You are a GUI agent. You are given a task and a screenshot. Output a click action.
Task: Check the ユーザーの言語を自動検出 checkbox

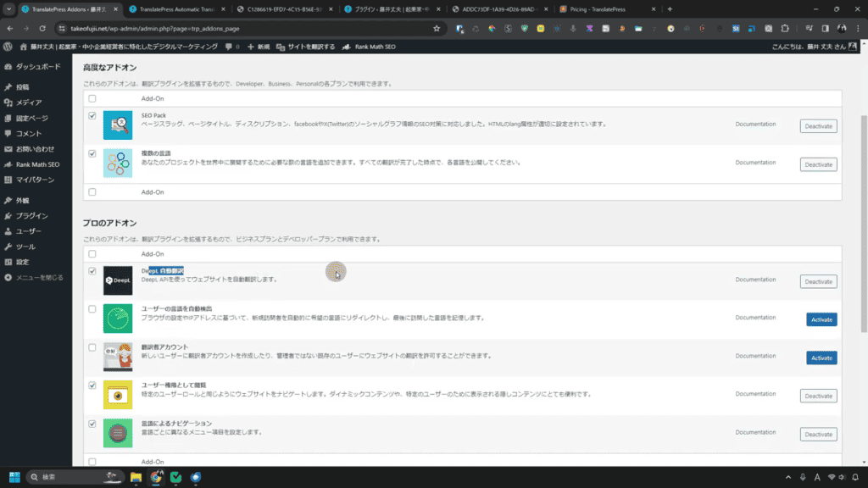tap(92, 309)
